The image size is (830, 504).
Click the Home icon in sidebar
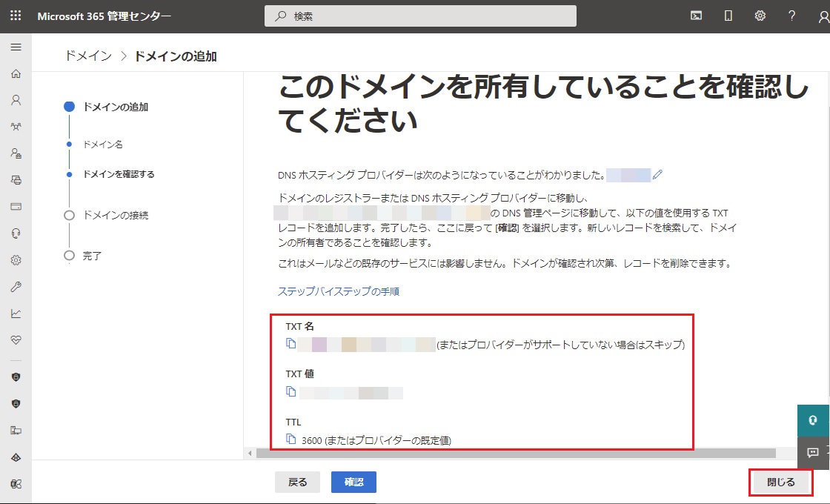16,74
